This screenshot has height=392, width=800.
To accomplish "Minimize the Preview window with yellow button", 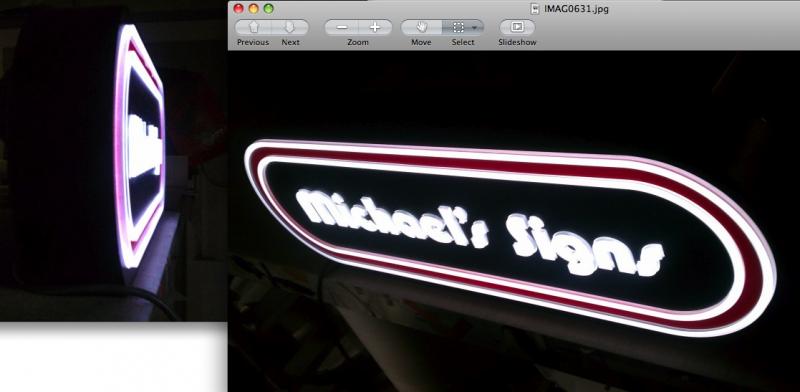I will pyautogui.click(x=254, y=8).
